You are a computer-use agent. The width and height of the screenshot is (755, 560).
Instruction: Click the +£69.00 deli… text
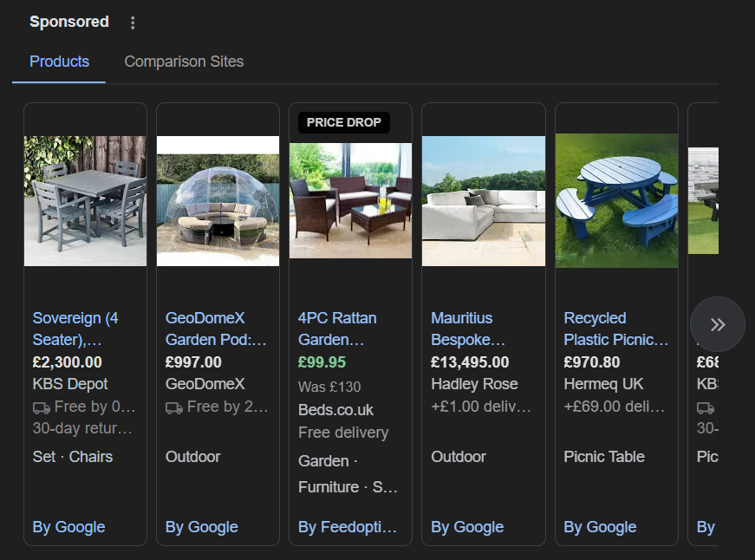(x=615, y=407)
